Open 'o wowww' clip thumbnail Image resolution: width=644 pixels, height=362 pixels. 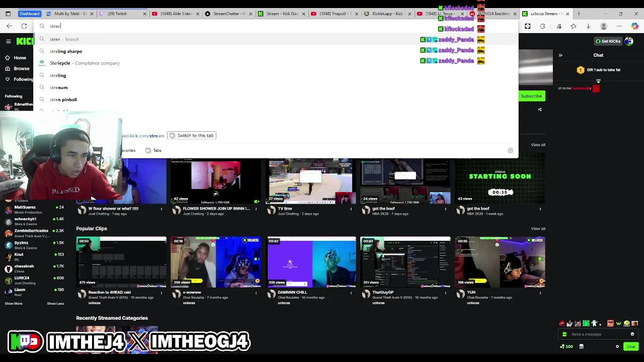216,262
